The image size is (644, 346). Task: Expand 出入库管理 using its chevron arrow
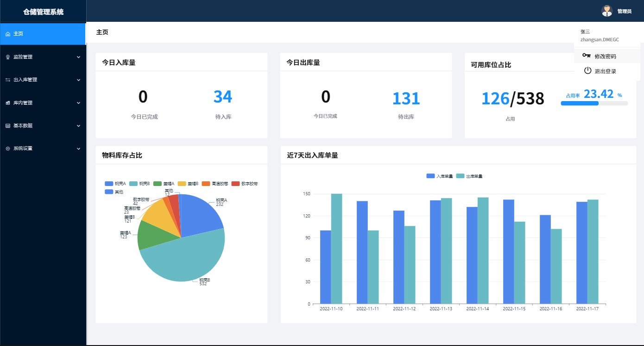78,80
